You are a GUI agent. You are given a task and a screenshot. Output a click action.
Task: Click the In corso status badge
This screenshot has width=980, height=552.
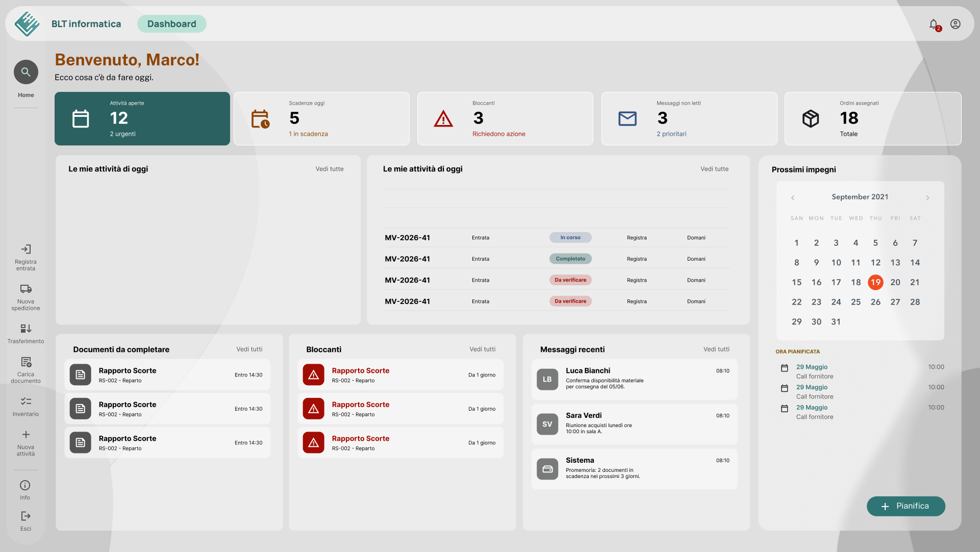(x=570, y=238)
